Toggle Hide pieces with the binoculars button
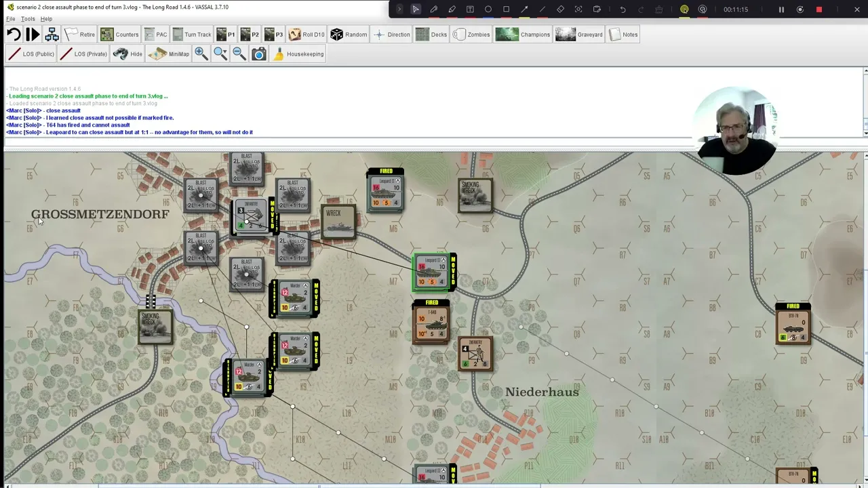This screenshot has height=488, width=868. point(128,54)
